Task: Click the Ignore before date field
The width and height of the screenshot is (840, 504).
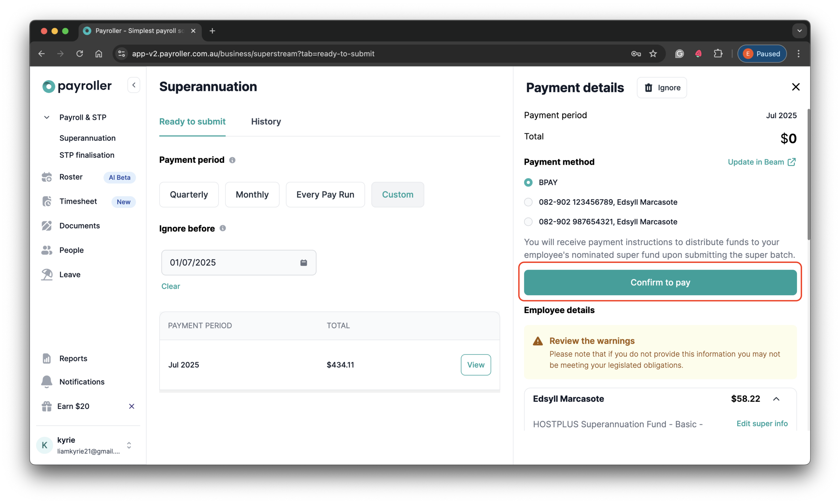Action: tap(239, 262)
